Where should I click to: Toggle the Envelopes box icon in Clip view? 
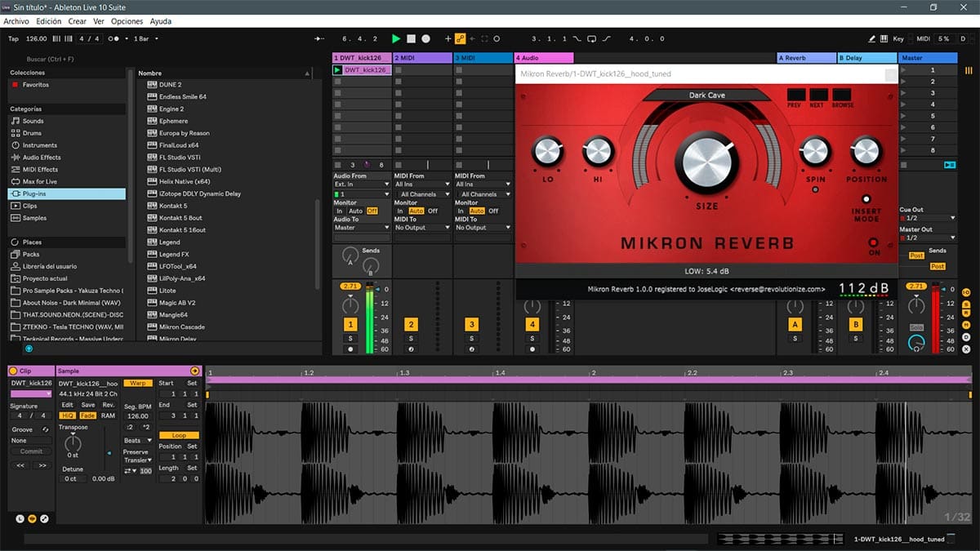pos(44,518)
